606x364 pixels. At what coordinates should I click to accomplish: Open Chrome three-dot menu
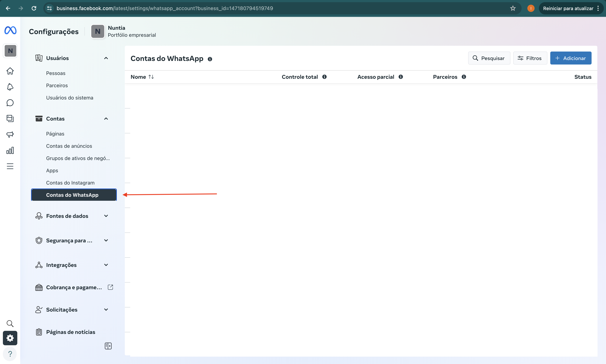598,8
